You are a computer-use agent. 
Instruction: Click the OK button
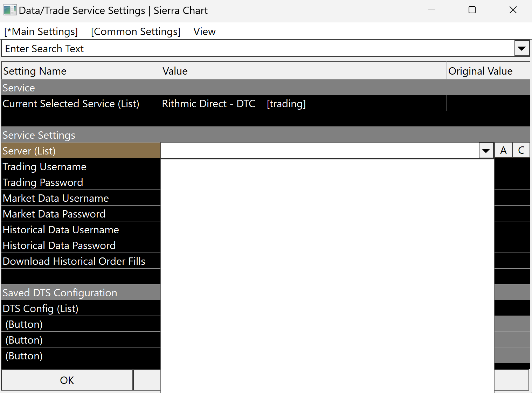point(67,380)
